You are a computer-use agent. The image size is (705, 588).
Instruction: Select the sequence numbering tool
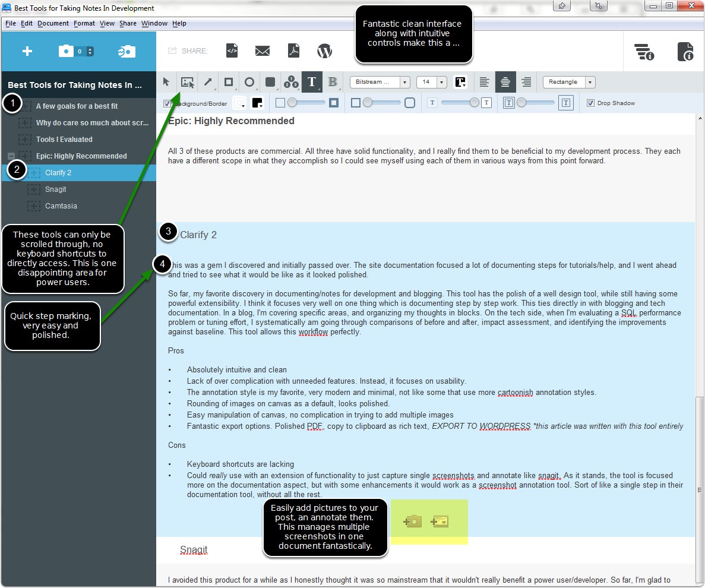[x=291, y=82]
